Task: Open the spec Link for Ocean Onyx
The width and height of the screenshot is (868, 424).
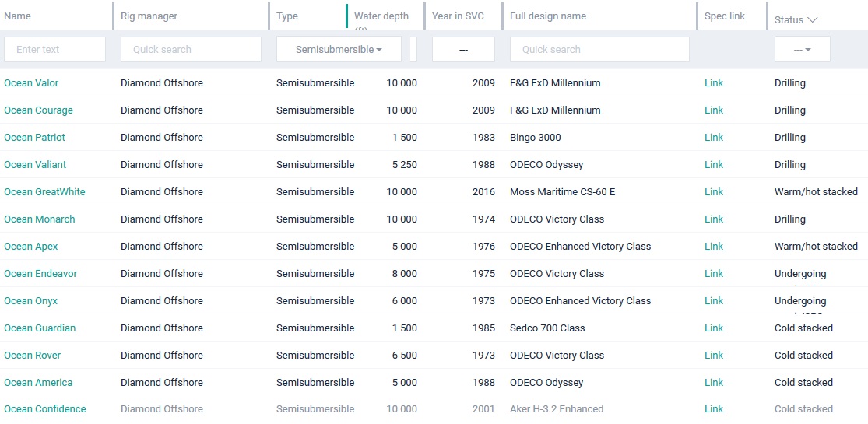Action: [x=714, y=300]
